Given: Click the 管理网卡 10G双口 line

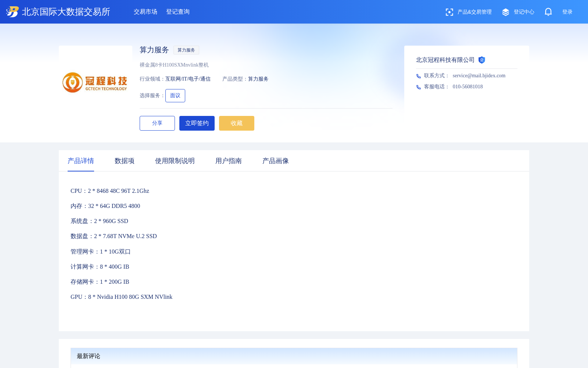Looking at the screenshot, I should pyautogui.click(x=101, y=252).
